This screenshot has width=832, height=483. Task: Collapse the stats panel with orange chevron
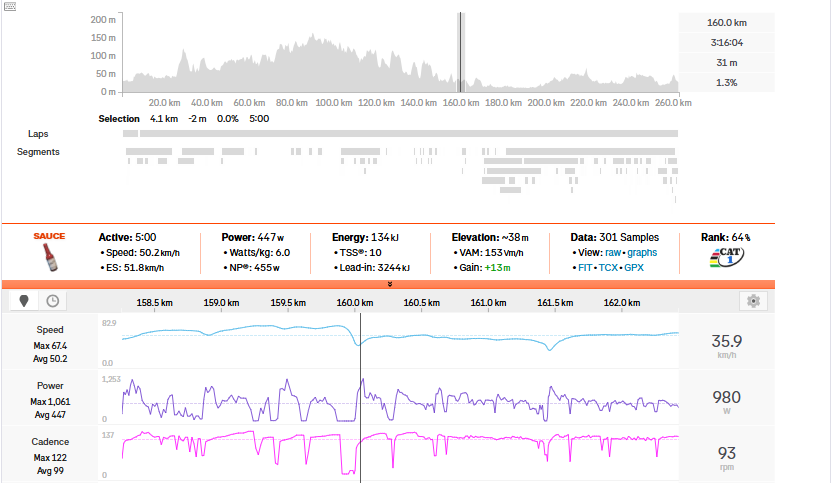(389, 284)
